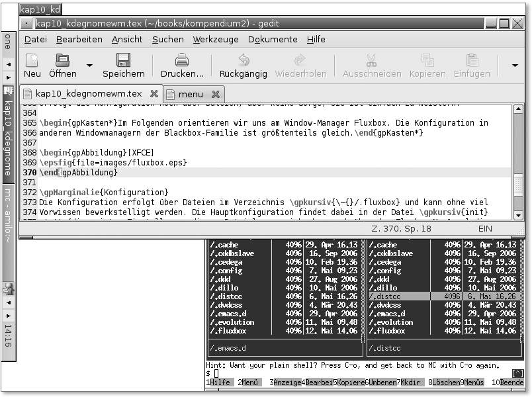This screenshot has width=532, height=397.
Task: Close the kap10_kdegnomewm.tex tab
Action: (154, 94)
